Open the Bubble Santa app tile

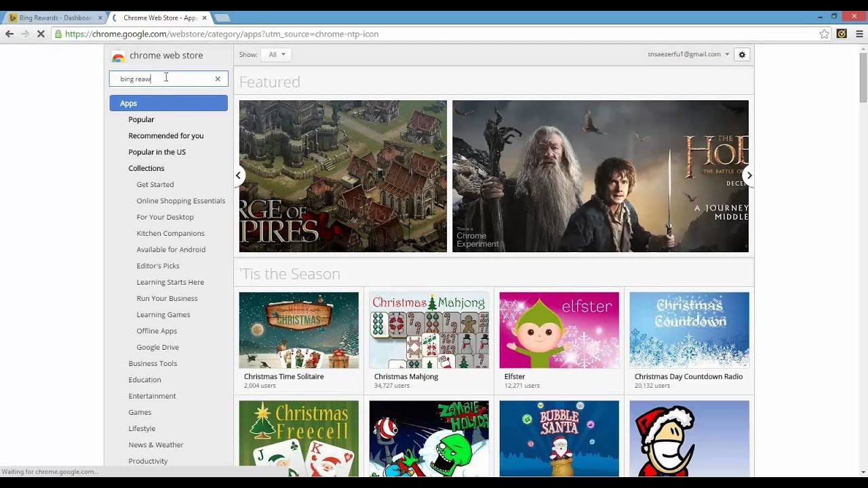[x=559, y=439]
